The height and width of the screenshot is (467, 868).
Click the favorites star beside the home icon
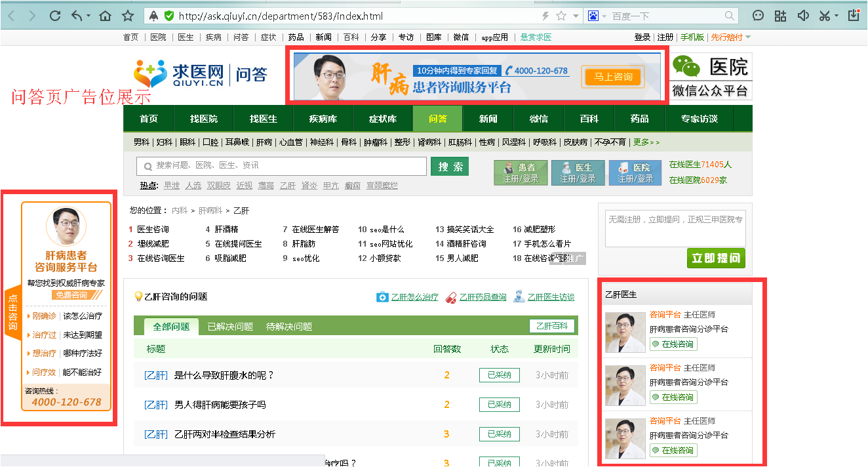coord(128,16)
